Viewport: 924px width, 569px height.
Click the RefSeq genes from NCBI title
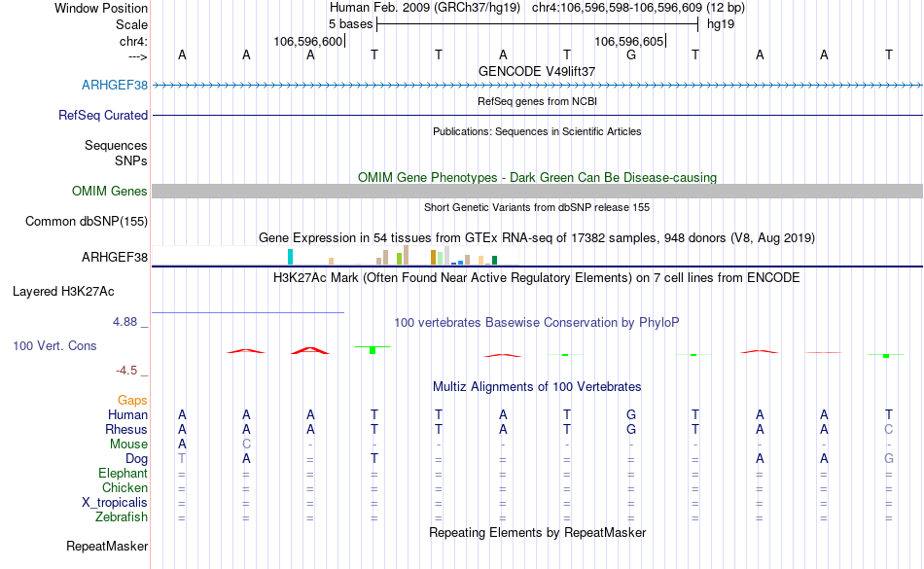[x=537, y=101]
